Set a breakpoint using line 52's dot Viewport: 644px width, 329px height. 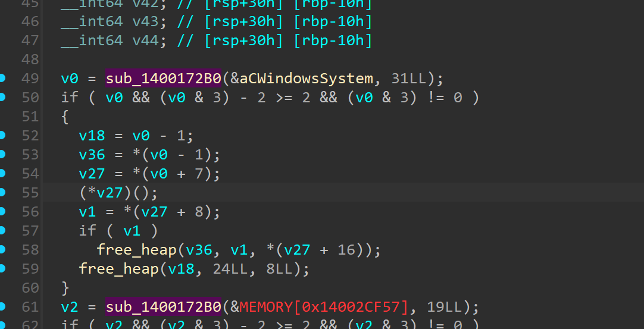(2, 135)
